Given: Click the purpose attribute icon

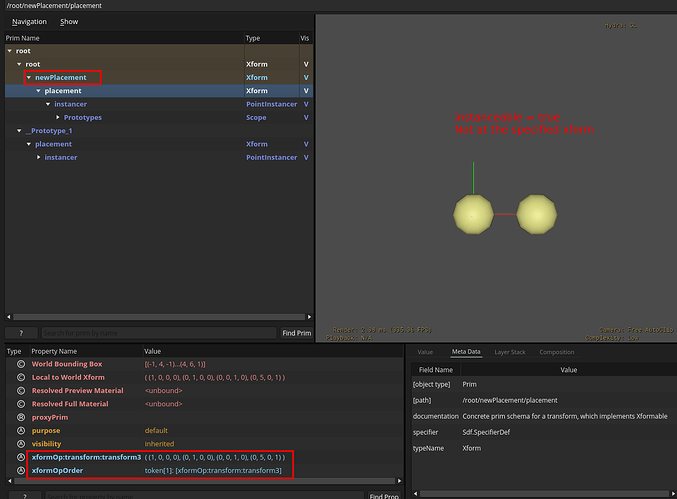Looking at the screenshot, I should [x=21, y=431].
